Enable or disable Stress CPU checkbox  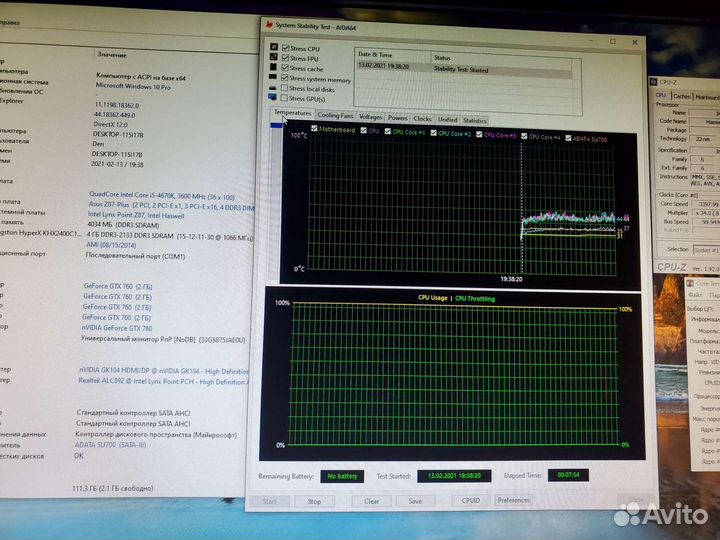coord(286,48)
